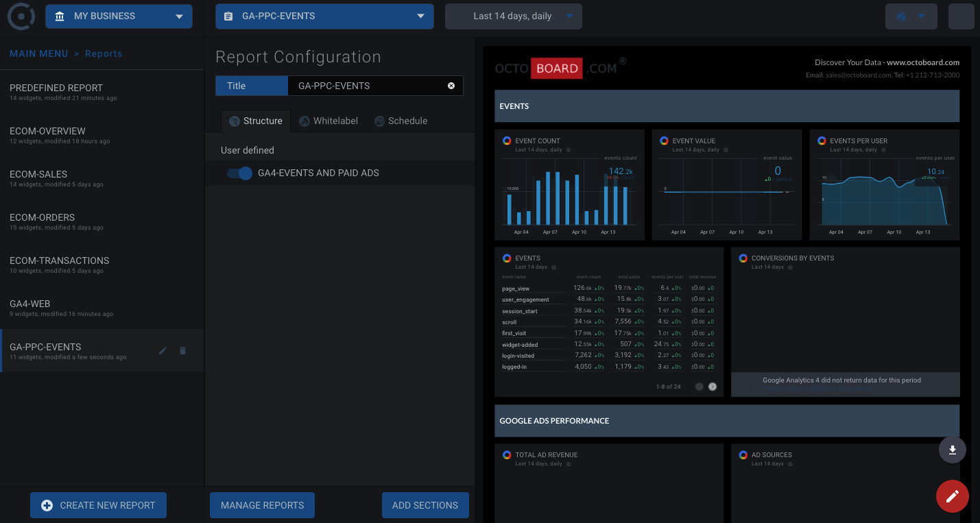Click the plus icon on CREATE NEW REPORT
Image resolution: width=980 pixels, height=523 pixels.
[47, 505]
